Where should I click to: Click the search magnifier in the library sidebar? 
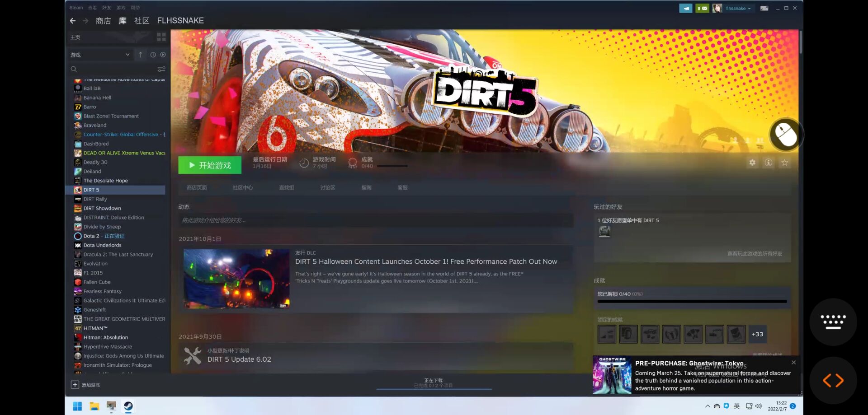74,69
